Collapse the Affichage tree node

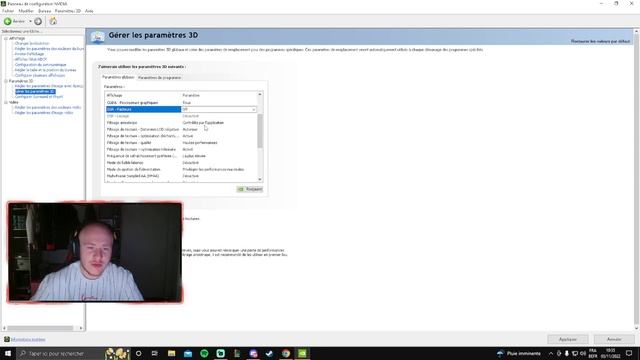(x=6, y=38)
